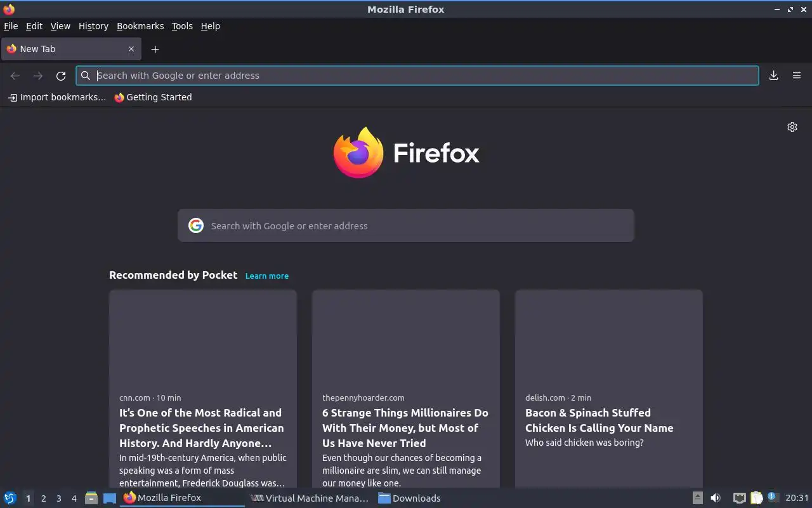The image size is (812, 508).
Task: Open the Getting Started bookmark
Action: tap(153, 97)
